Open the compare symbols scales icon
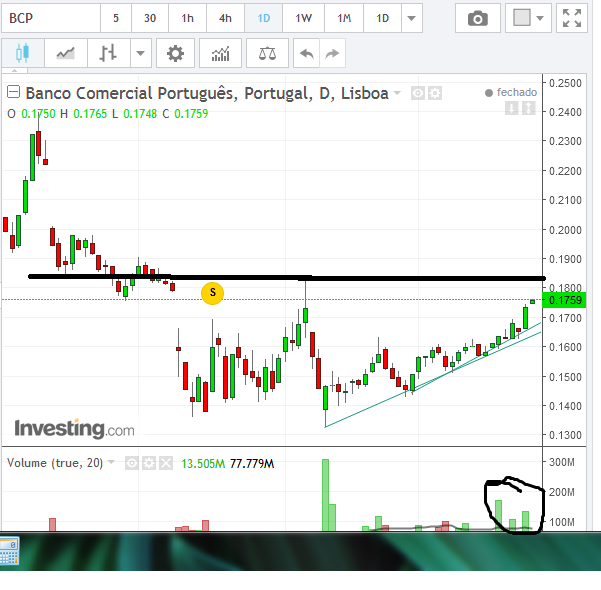Image resolution: width=601 pixels, height=590 pixels. pos(267,53)
